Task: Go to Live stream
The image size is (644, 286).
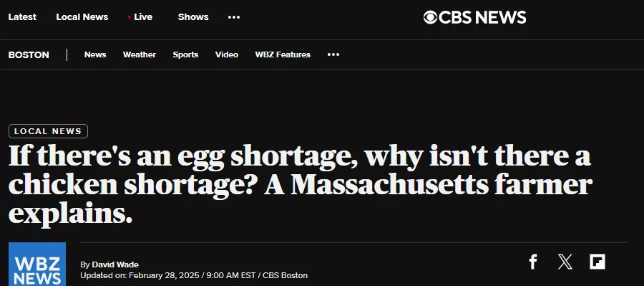Action: [140, 17]
